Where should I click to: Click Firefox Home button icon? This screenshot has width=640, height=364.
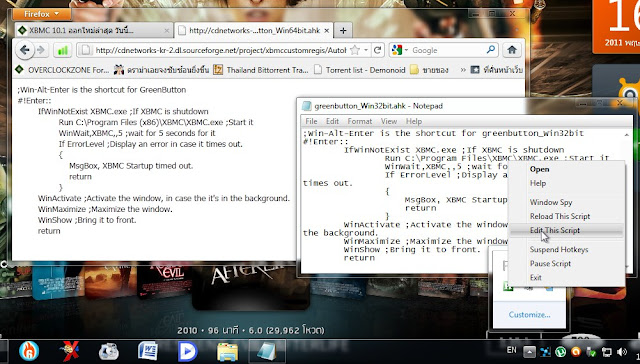[511, 50]
